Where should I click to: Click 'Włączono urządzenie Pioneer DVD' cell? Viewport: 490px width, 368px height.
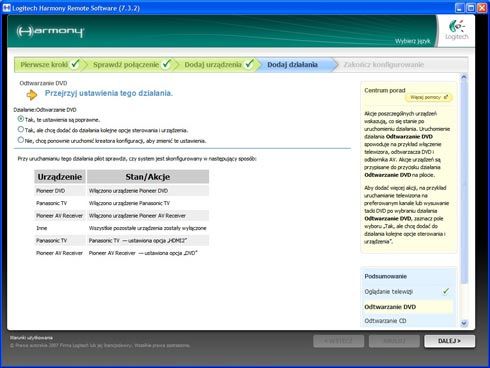tap(148, 191)
